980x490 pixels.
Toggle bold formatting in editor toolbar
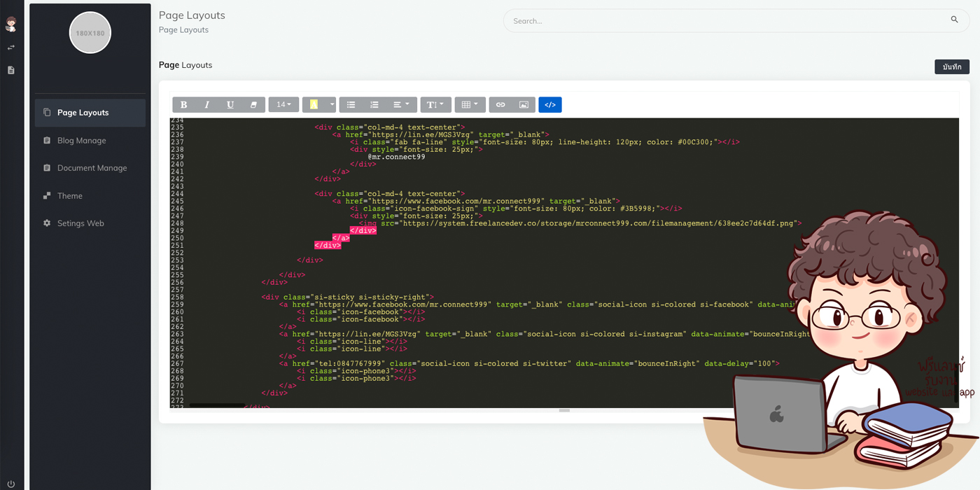tap(183, 105)
